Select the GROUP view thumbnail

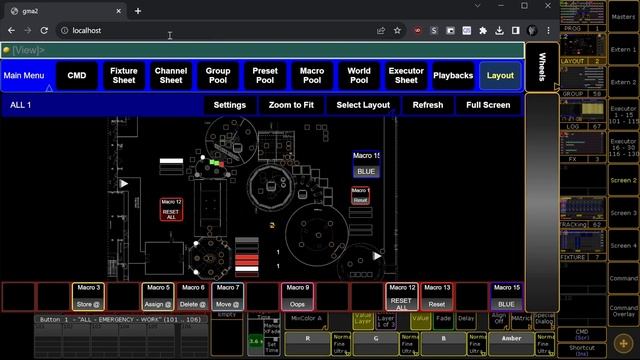tap(582, 82)
